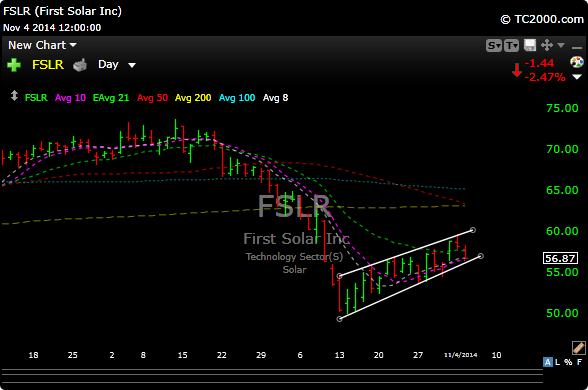The image size is (588, 390).
Task: Click the printer icon next to FSLR
Action: coord(80,65)
